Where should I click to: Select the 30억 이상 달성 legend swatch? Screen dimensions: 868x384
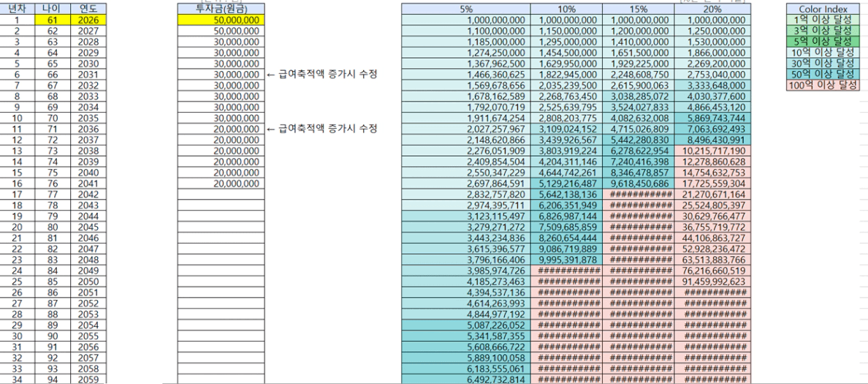pos(822,64)
